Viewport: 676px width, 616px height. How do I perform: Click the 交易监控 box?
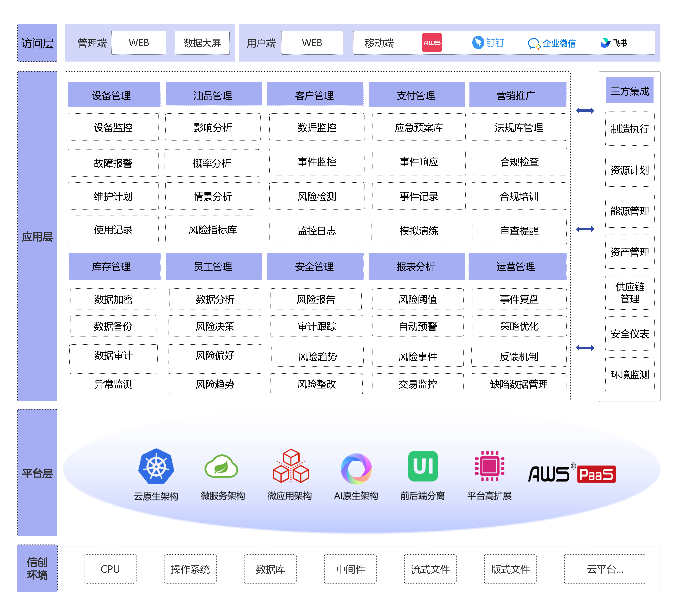(x=418, y=384)
